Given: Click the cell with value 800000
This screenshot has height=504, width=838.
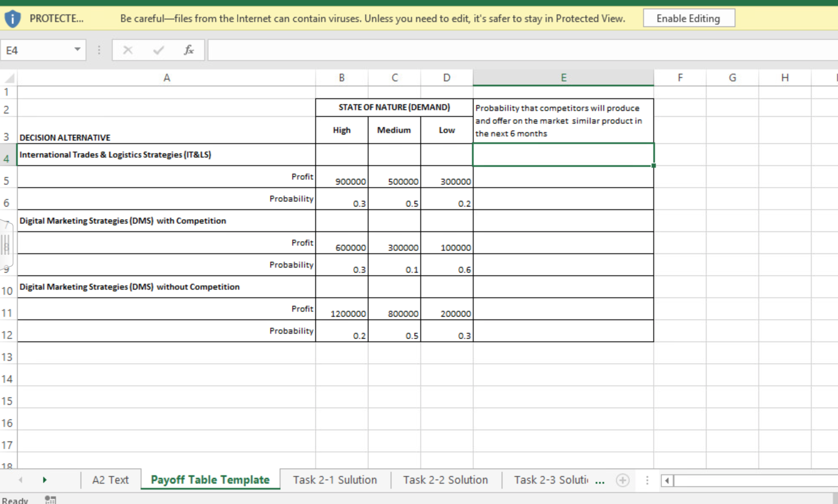Looking at the screenshot, I should 394,309.
